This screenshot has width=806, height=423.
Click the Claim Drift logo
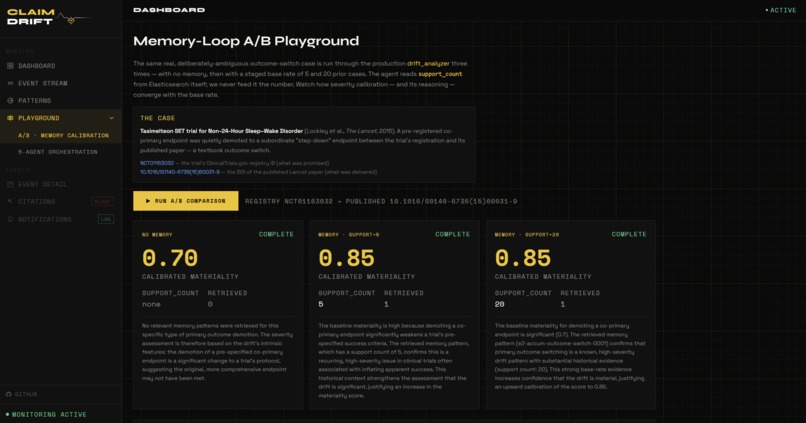(x=47, y=17)
